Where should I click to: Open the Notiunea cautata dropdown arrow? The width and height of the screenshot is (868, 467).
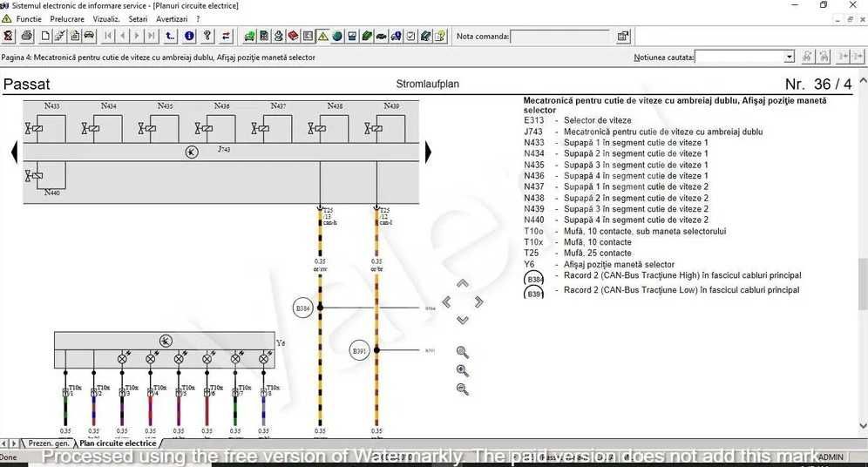[x=790, y=57]
